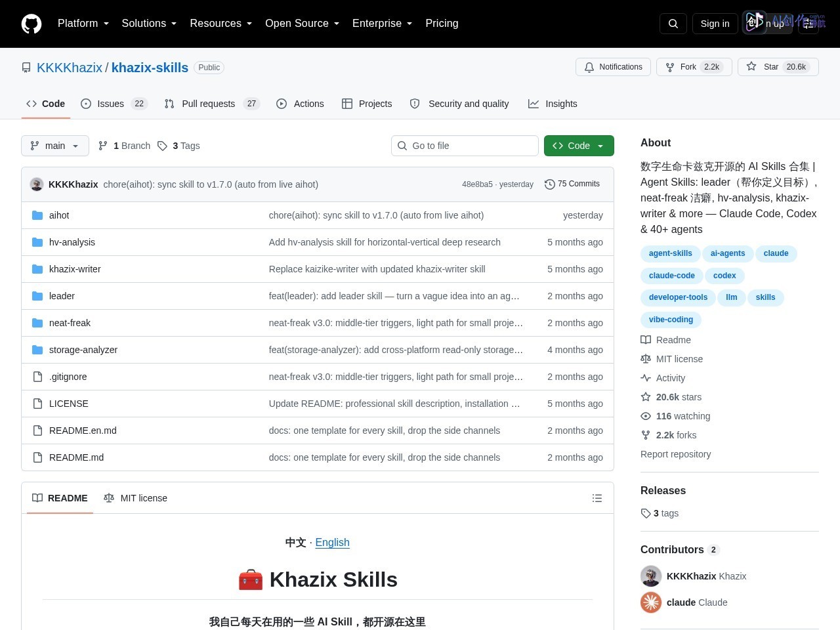The width and height of the screenshot is (840, 630).
Task: Select the claude-code topic tag
Action: (672, 276)
